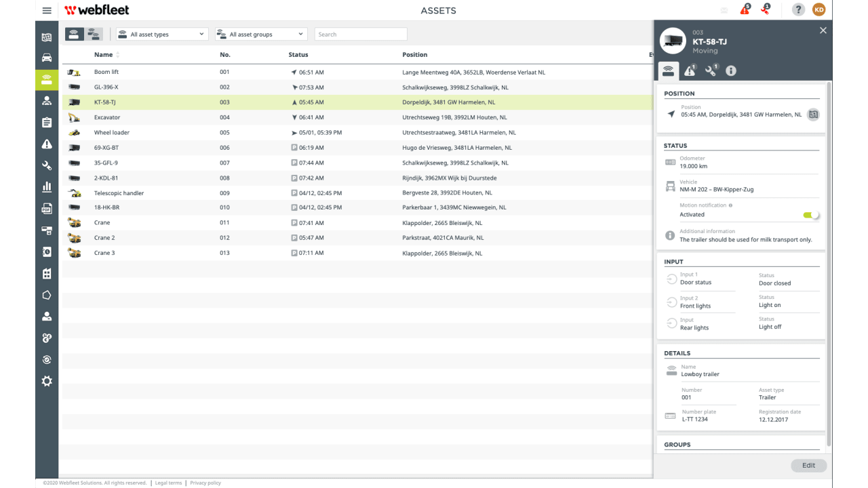Image resolution: width=868 pixels, height=488 pixels.
Task: Select the GL-396-X asset row
Action: (357, 87)
